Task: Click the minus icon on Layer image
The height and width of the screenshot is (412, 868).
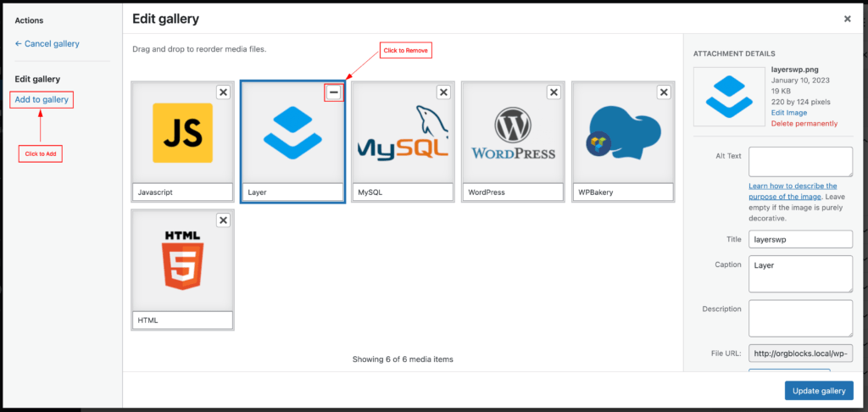Action: click(x=334, y=92)
